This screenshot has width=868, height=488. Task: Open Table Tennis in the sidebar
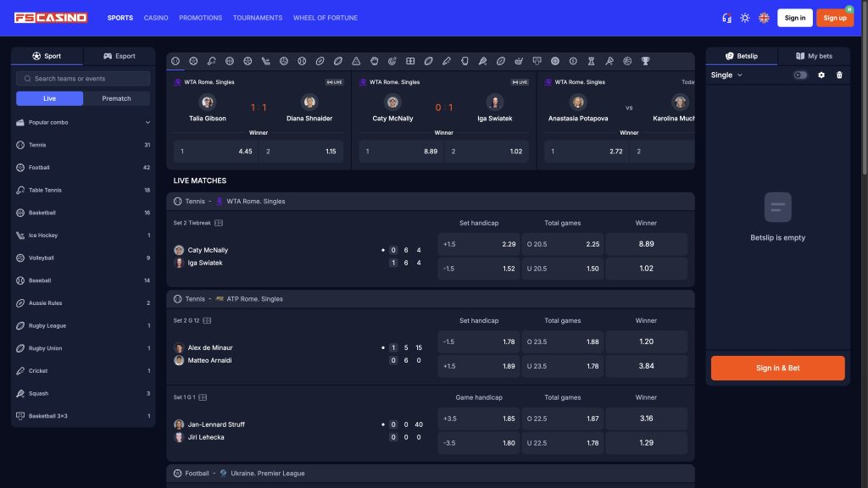coord(83,190)
